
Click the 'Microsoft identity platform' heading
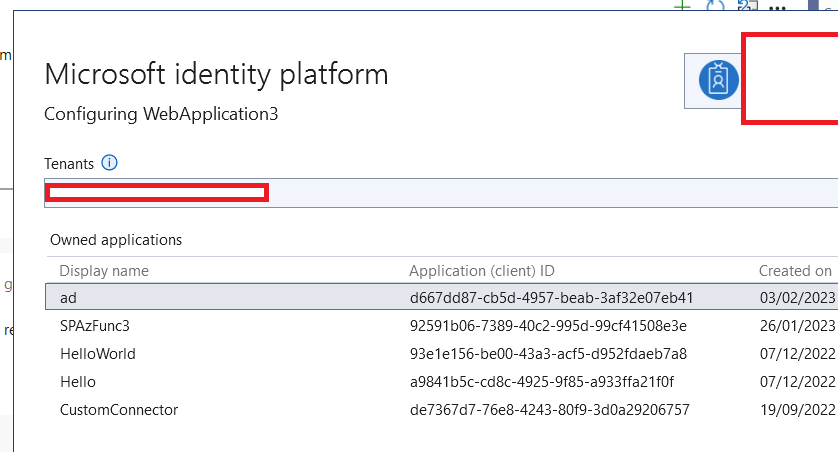(x=216, y=74)
